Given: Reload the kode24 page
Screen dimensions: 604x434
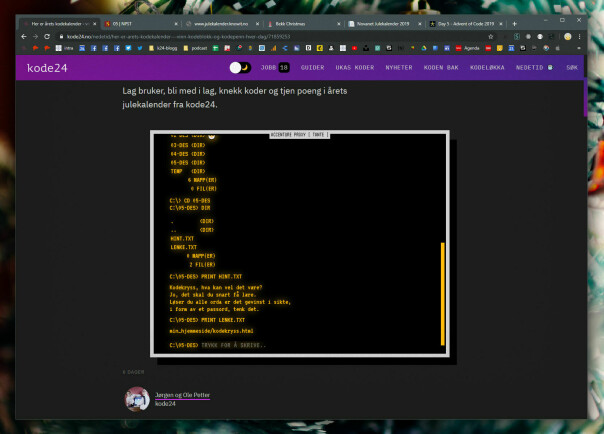Looking at the screenshot, I should (47, 37).
